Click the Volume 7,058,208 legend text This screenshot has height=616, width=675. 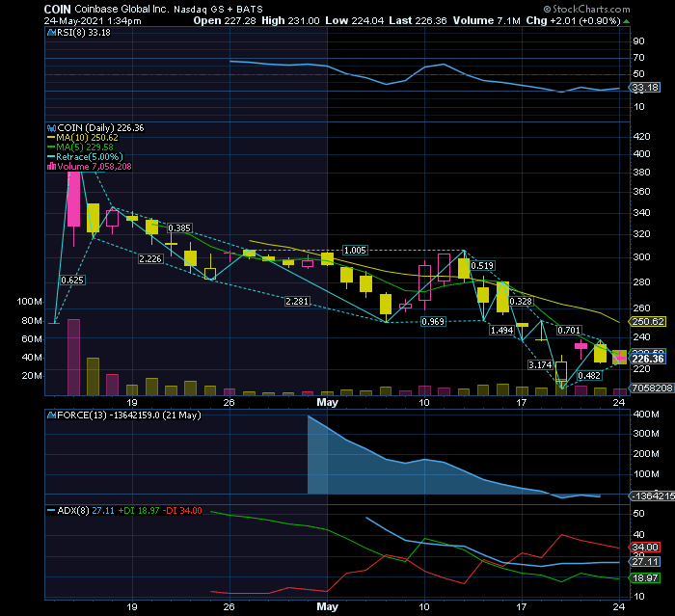[94, 167]
